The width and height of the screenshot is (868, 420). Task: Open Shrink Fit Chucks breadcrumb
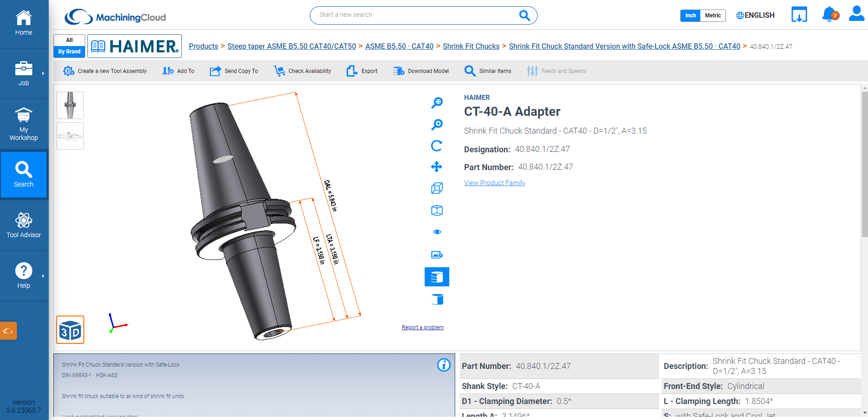(471, 46)
